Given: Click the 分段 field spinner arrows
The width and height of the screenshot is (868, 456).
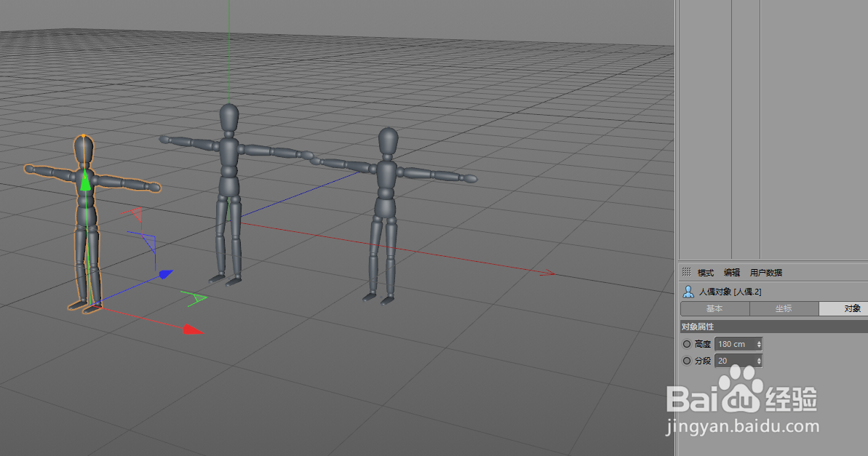Looking at the screenshot, I should pyautogui.click(x=759, y=361).
